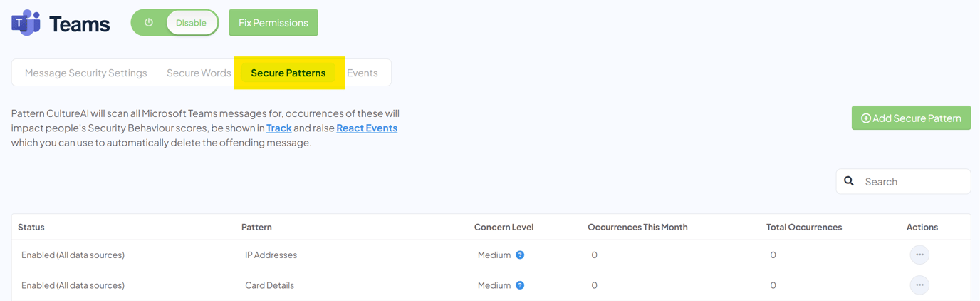Click the Microsoft Teams logo icon
The image size is (980, 301).
tap(26, 23)
